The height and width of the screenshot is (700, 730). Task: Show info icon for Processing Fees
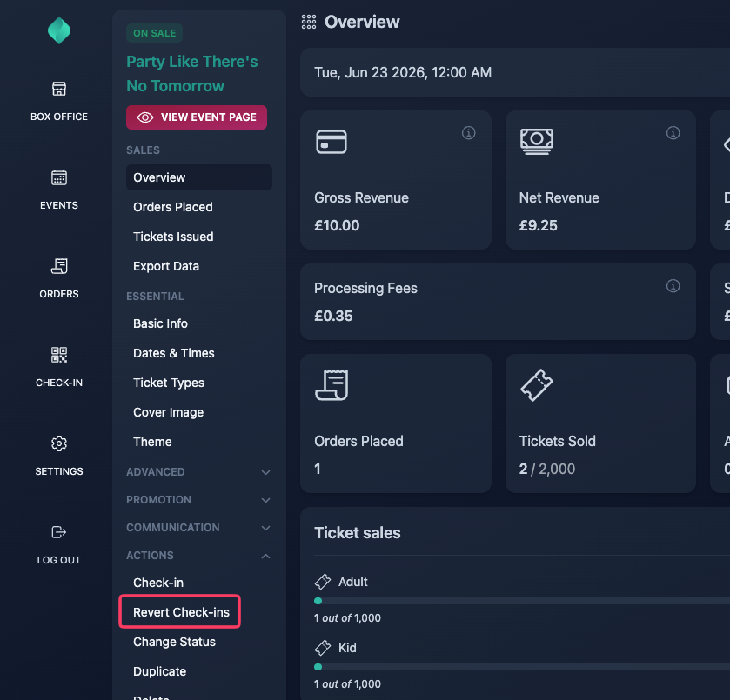673,285
